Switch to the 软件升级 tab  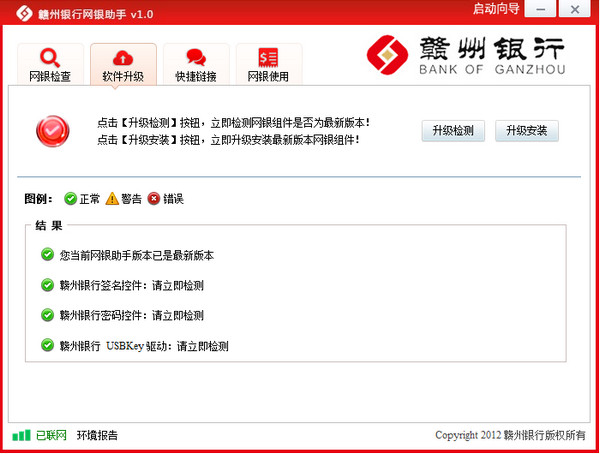pos(123,64)
